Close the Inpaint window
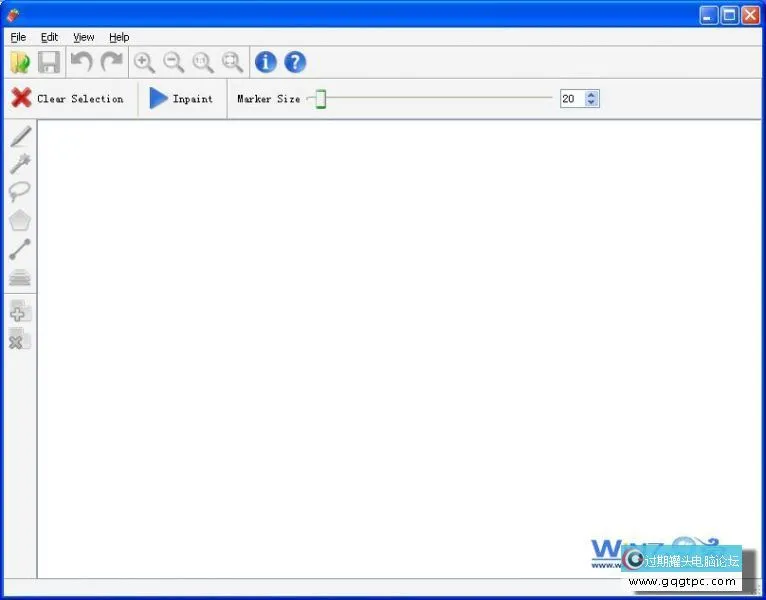 coord(750,16)
